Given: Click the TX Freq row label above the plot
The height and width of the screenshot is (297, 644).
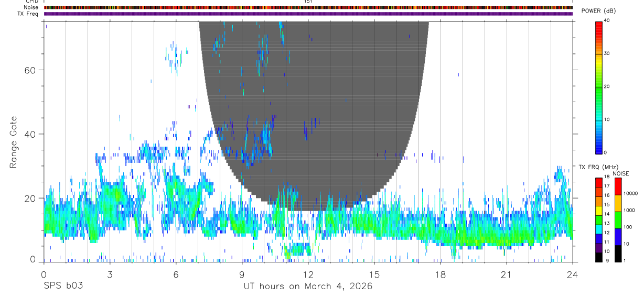Looking at the screenshot, I should [29, 14].
